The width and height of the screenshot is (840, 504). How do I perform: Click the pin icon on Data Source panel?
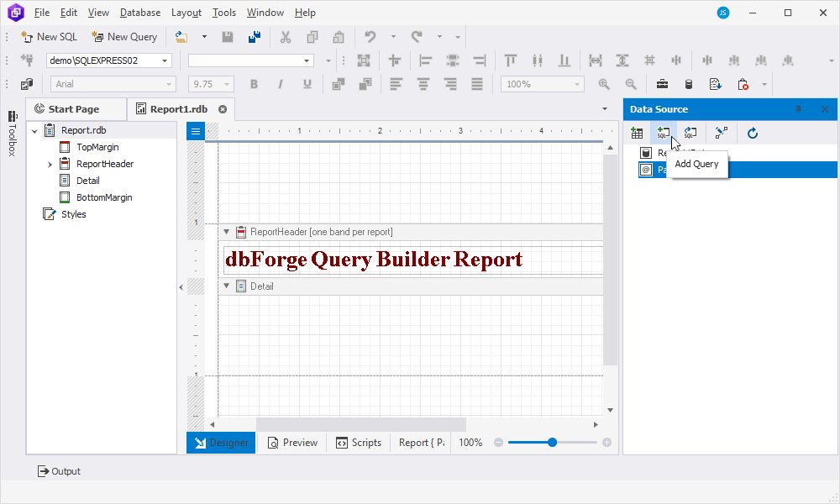point(798,109)
